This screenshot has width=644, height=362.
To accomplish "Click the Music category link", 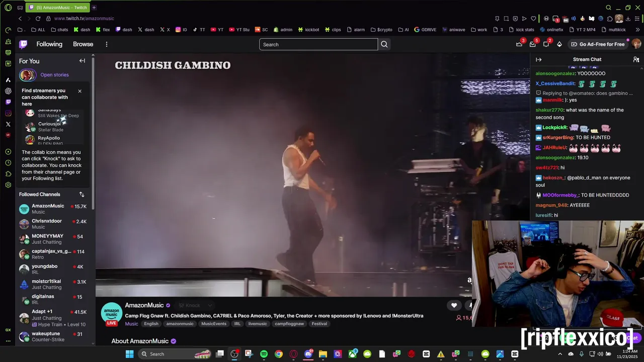I will point(131,324).
